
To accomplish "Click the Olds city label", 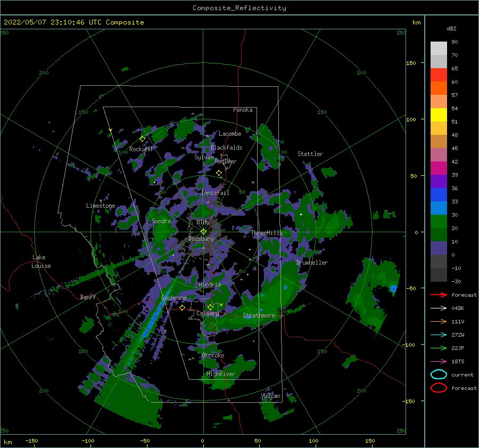I will (x=203, y=222).
